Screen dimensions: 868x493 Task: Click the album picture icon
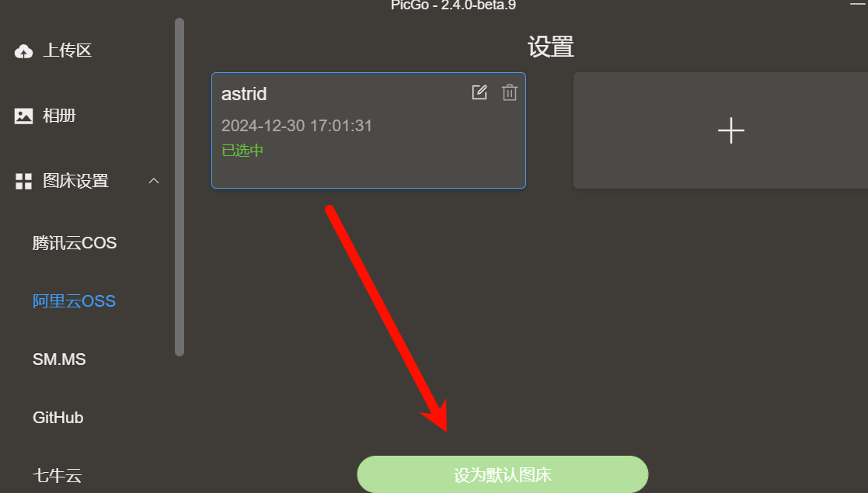point(23,116)
